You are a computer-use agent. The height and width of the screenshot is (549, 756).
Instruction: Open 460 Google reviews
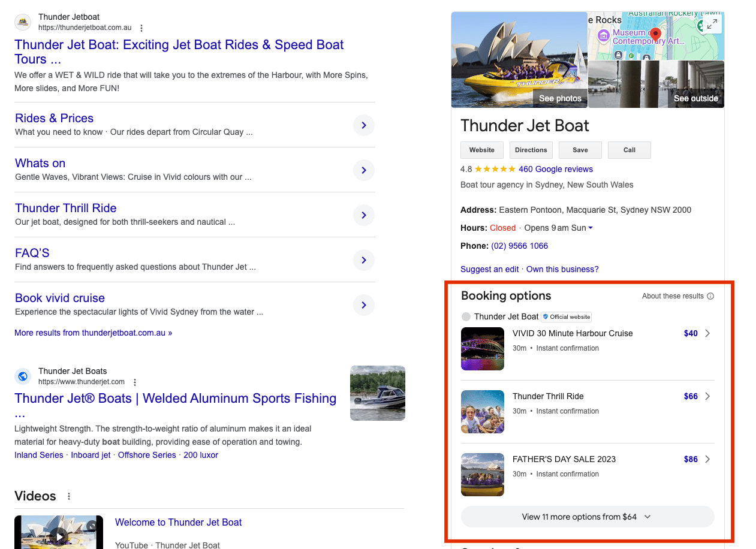(x=556, y=169)
